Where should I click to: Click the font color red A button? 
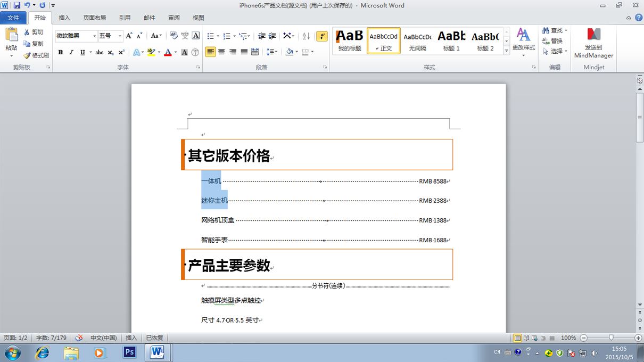(168, 52)
